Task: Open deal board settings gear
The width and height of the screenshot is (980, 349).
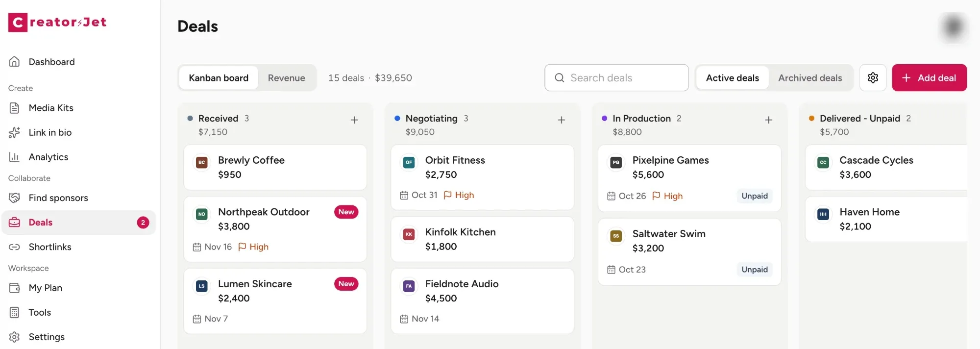Action: click(873, 77)
